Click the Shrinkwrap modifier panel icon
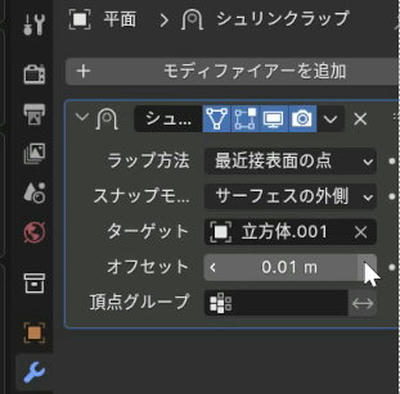Screen dimensions: 400x394 click(107, 119)
